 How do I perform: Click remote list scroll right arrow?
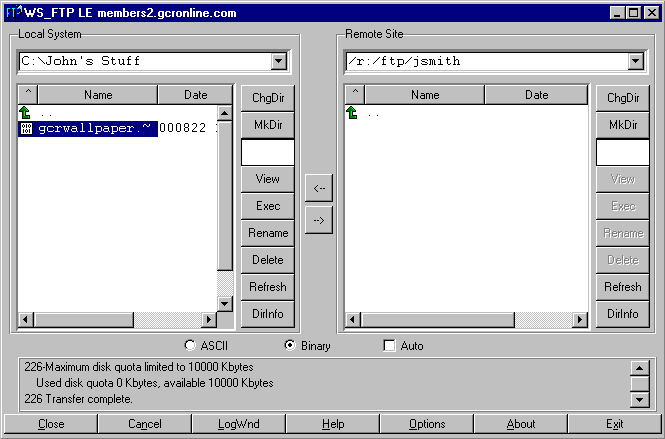pyautogui.click(x=580, y=319)
